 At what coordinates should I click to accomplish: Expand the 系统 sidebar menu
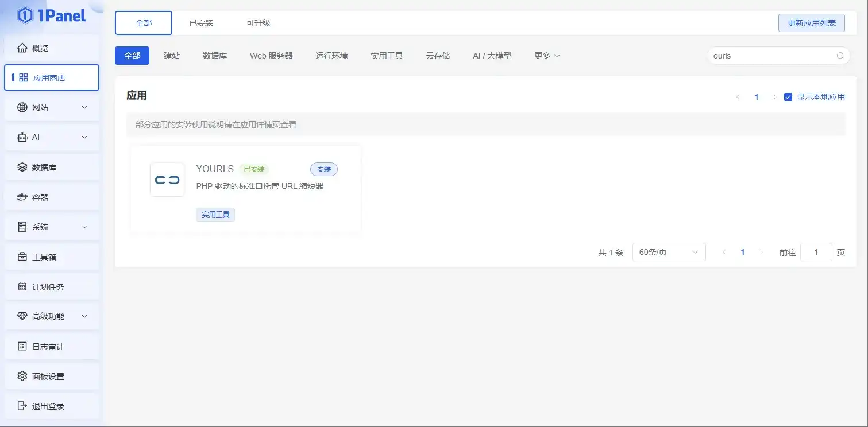[84, 227]
